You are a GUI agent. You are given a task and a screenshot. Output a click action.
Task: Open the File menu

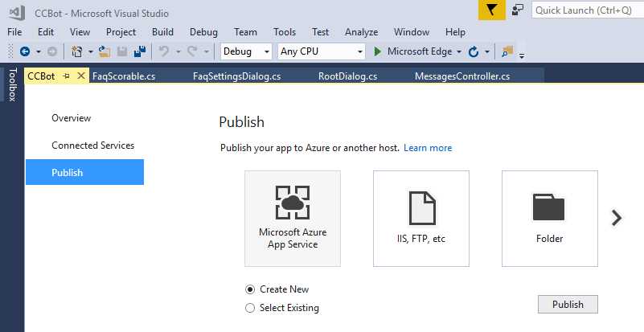14,32
